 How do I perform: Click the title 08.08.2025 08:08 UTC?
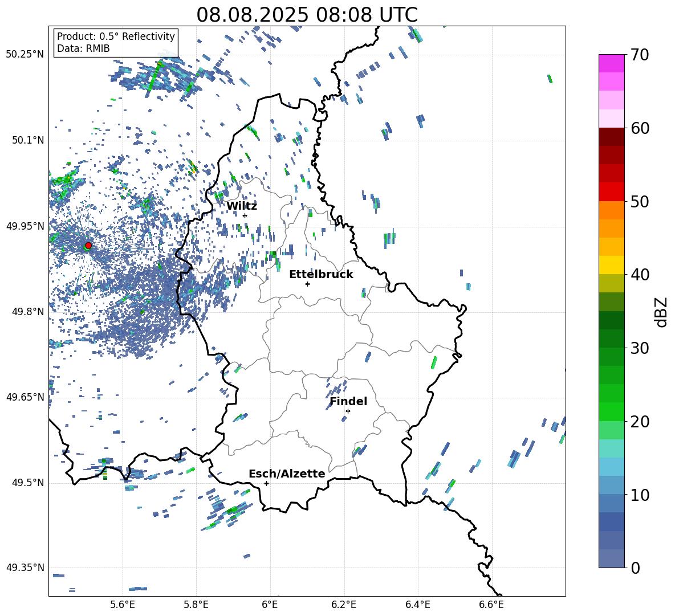(x=307, y=15)
